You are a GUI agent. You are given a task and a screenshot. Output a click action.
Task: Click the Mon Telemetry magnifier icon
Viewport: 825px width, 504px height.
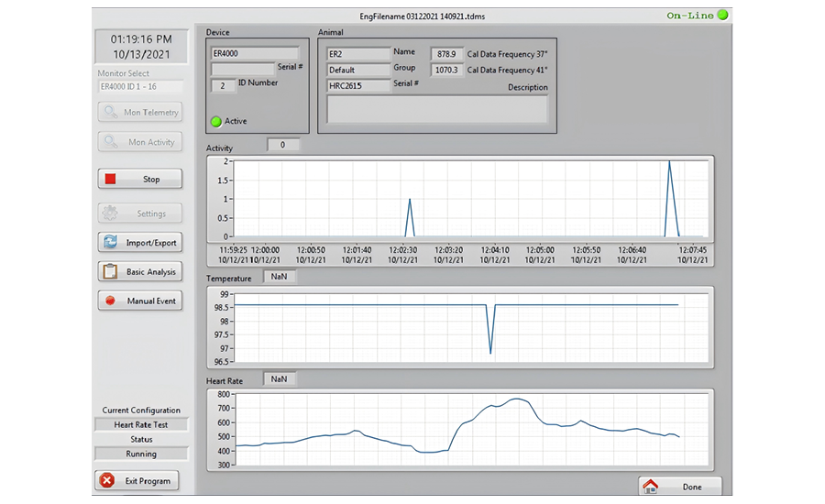[110, 112]
